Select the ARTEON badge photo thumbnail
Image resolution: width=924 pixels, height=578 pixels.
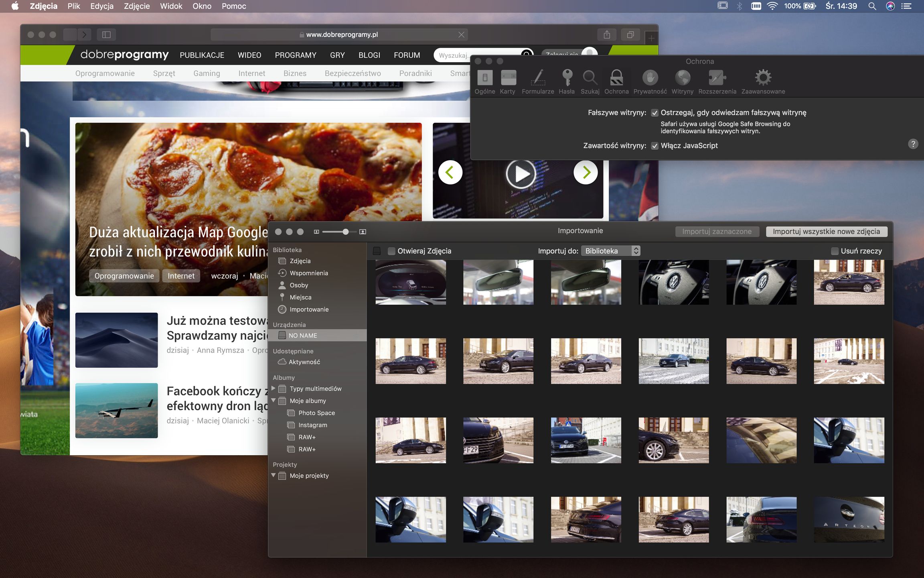click(849, 519)
